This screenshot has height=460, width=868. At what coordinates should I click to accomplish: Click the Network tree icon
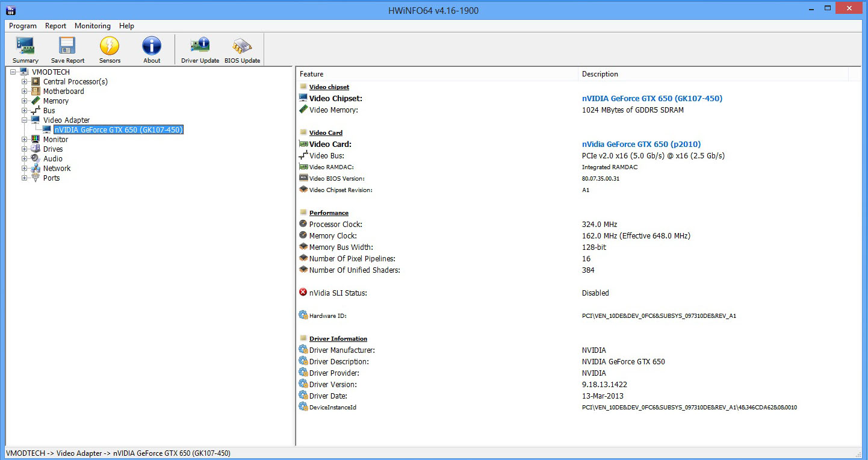pyautogui.click(x=36, y=168)
